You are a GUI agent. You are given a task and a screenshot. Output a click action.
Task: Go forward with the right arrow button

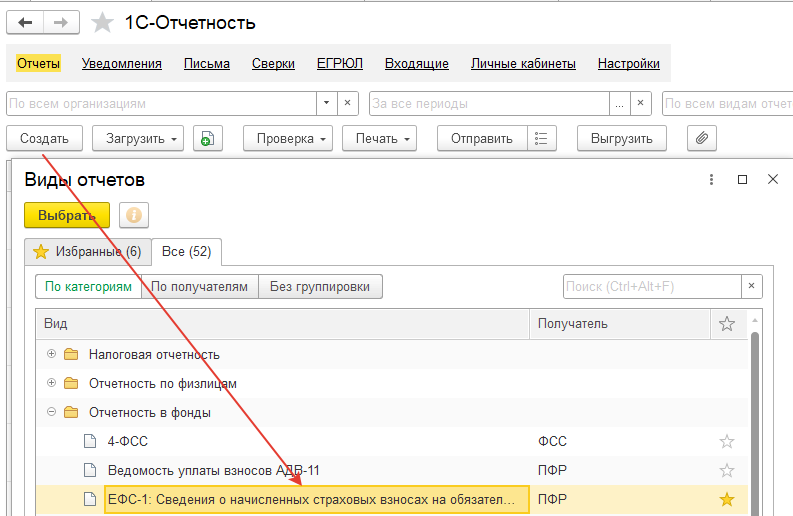61,22
